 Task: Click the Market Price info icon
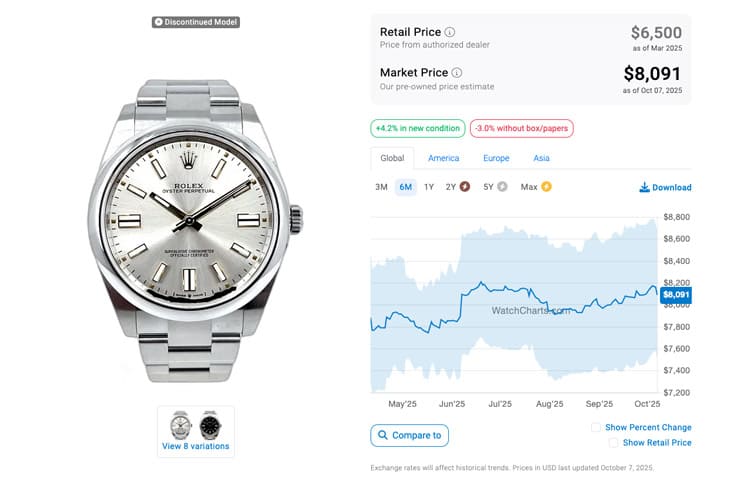(457, 72)
